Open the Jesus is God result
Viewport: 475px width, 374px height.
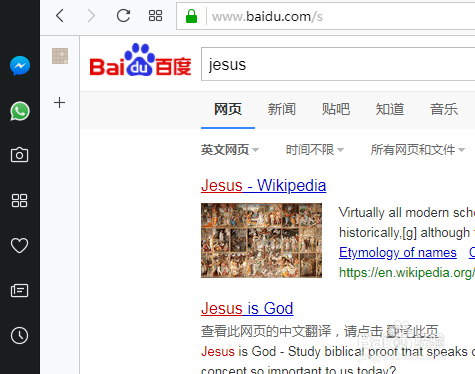point(247,308)
